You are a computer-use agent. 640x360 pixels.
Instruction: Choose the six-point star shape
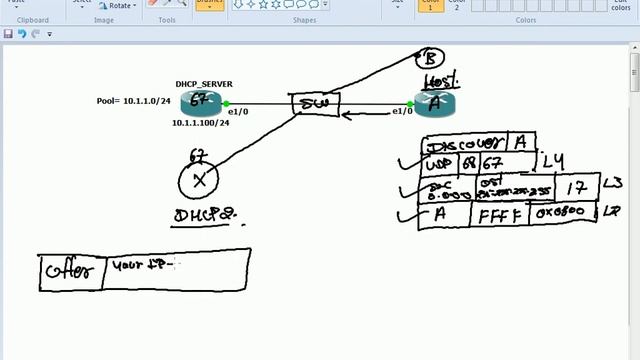[x=276, y=4]
